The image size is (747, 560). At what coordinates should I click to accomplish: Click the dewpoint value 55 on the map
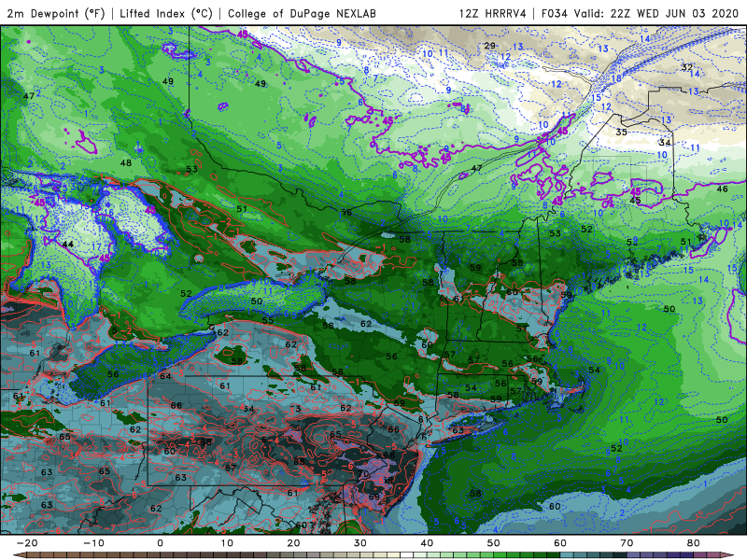click(x=268, y=320)
